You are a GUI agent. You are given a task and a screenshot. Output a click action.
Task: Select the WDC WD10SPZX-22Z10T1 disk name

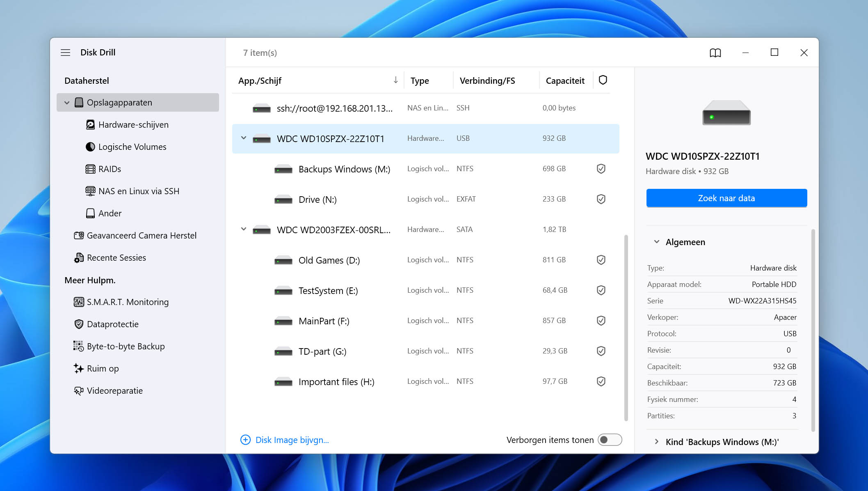331,139
